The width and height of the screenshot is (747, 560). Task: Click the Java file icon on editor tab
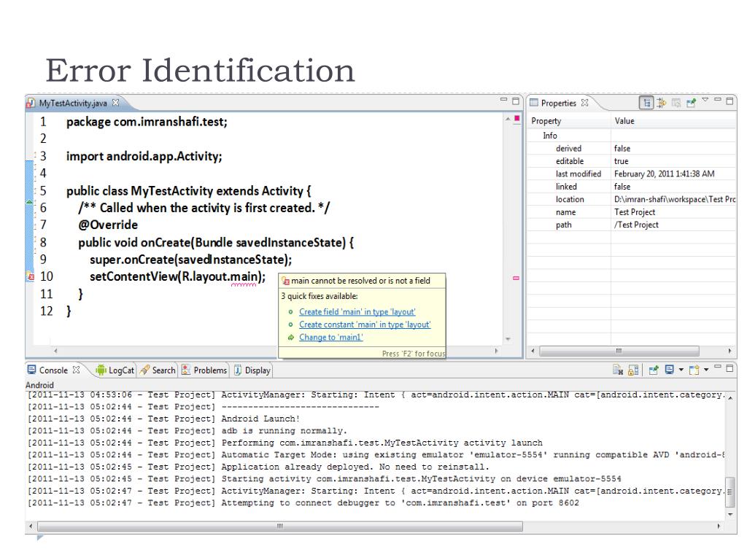31,103
